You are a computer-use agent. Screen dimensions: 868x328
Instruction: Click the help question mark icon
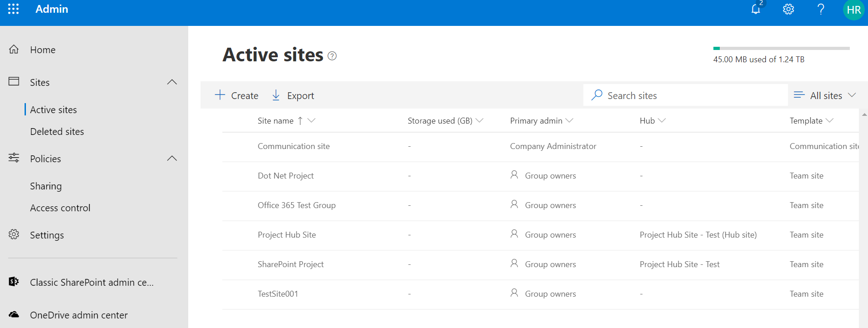coord(821,9)
